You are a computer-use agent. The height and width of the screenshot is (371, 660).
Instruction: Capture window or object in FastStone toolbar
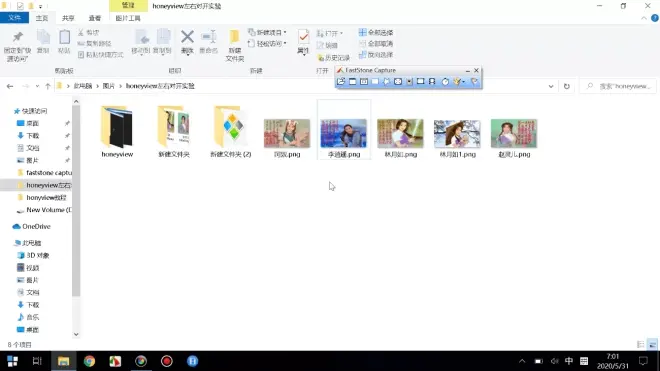(x=364, y=82)
